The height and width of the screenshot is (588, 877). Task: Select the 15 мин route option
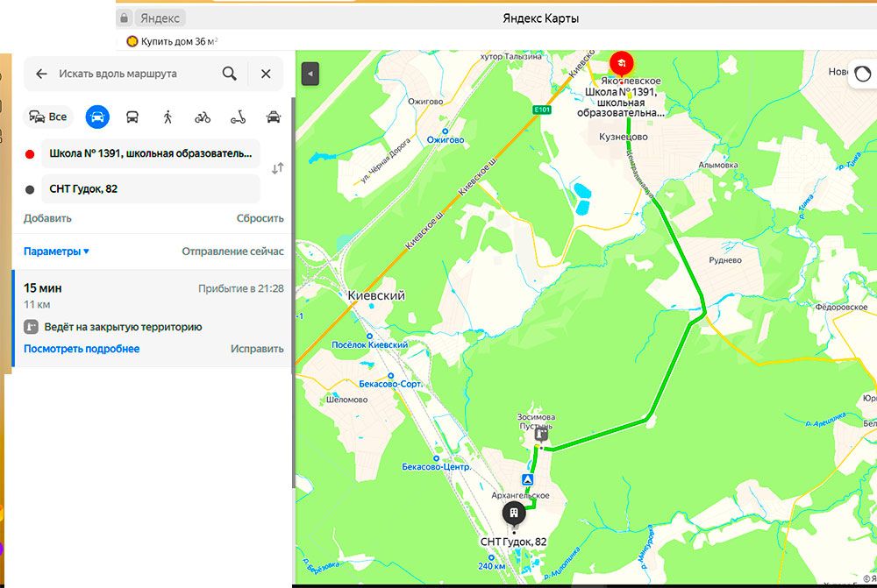coord(153,318)
